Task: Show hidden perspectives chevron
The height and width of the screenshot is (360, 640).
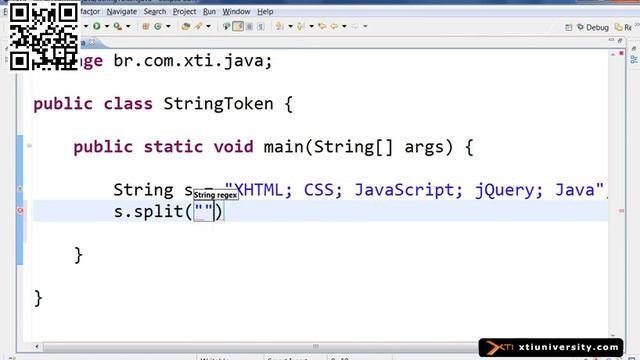Action: pyautogui.click(x=637, y=25)
